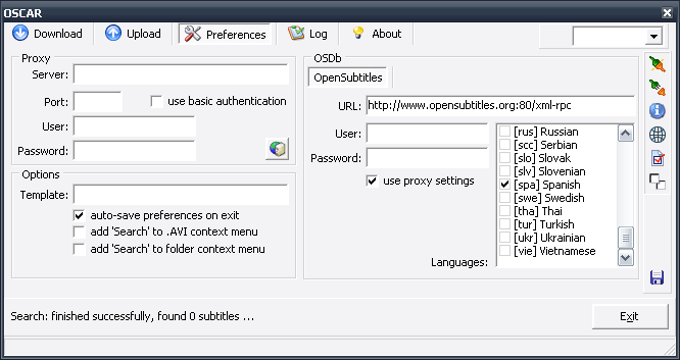This screenshot has height=360, width=680.
Task: Click the Template input field
Action: pos(181,195)
